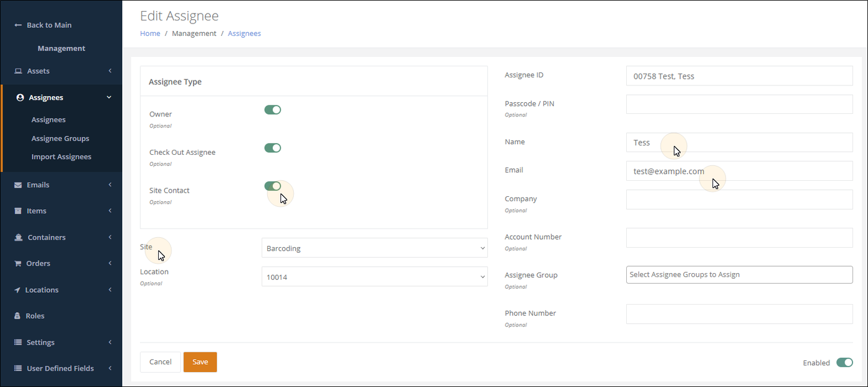
Task: Open the Assignee Group selection box
Action: point(740,275)
